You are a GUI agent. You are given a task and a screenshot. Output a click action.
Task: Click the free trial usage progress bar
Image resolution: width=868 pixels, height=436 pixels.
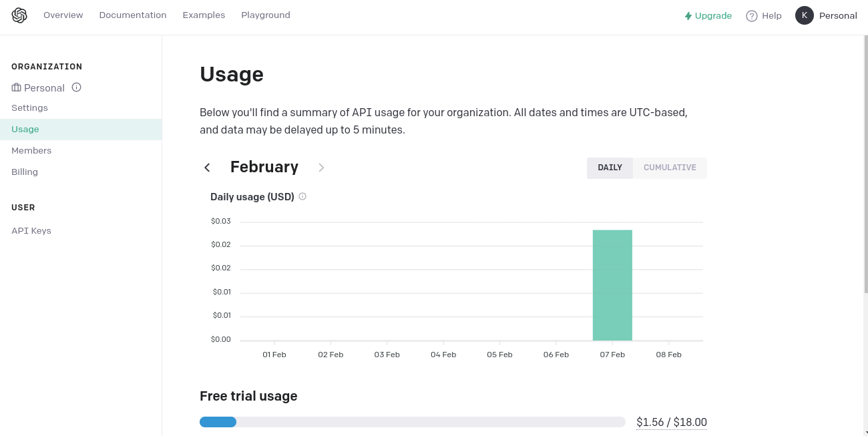pyautogui.click(x=412, y=422)
